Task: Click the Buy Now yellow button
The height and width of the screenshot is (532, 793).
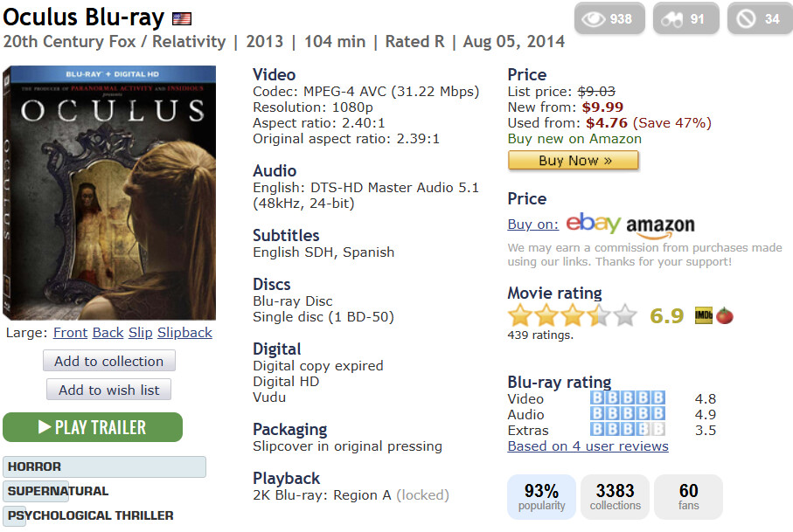Action: tap(573, 160)
